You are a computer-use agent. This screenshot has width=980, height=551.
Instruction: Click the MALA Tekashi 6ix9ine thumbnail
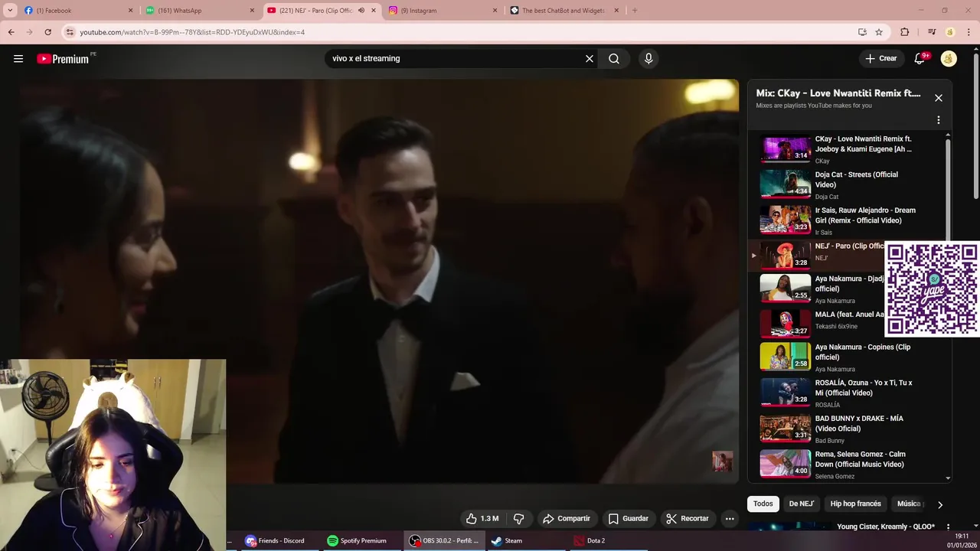coord(785,323)
